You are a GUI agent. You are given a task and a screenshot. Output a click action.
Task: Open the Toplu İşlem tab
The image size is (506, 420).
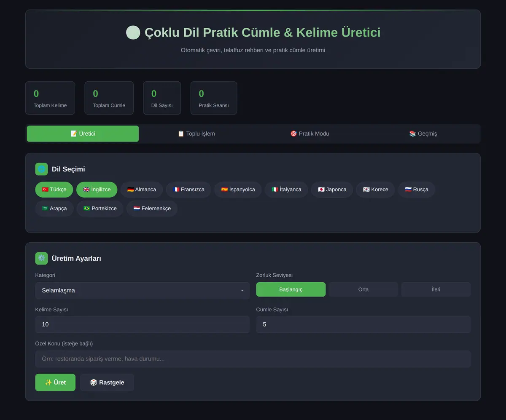point(196,134)
